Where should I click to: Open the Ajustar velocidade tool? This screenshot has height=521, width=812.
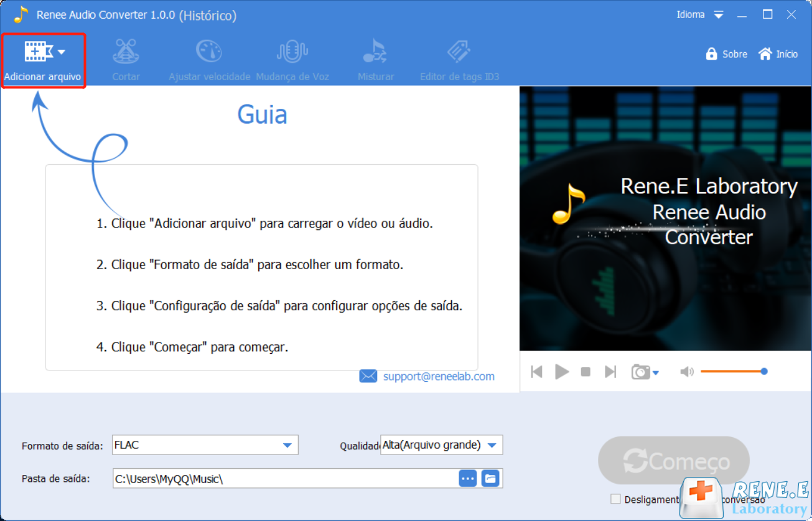click(x=210, y=60)
